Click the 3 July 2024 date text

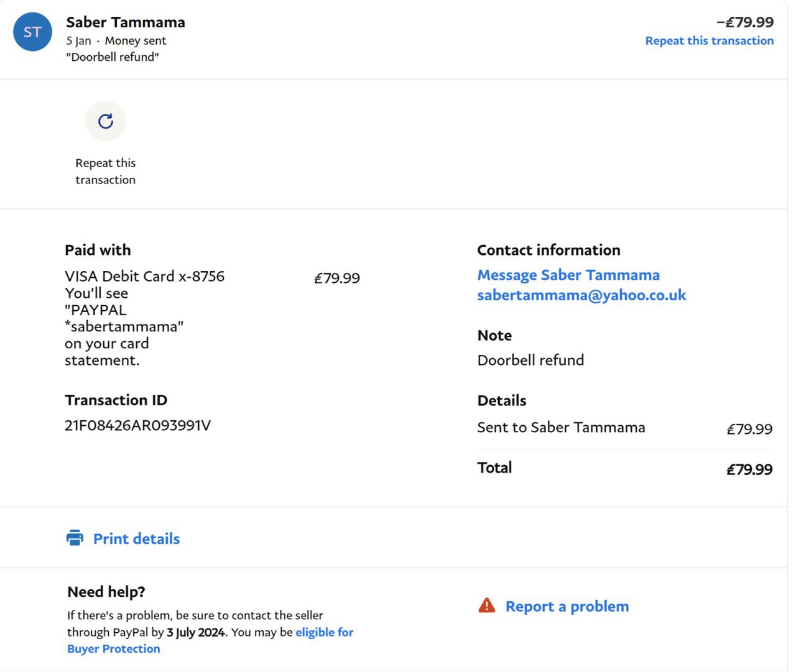click(x=195, y=632)
